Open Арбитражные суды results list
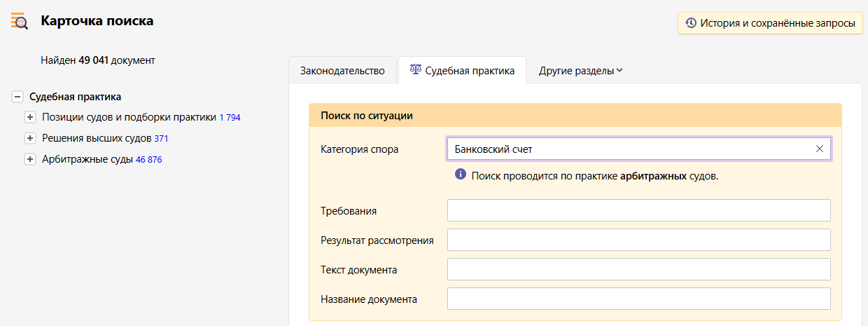The height and width of the screenshot is (326, 868). point(87,160)
